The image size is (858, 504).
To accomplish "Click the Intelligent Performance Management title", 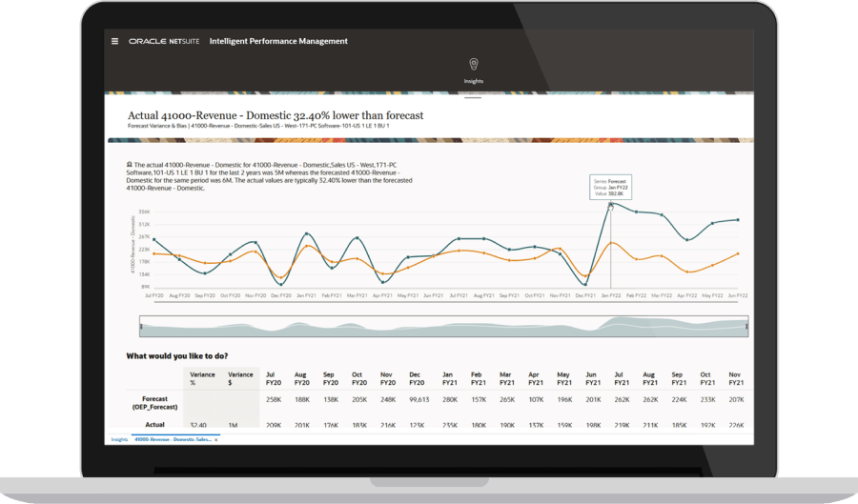I will [x=277, y=41].
